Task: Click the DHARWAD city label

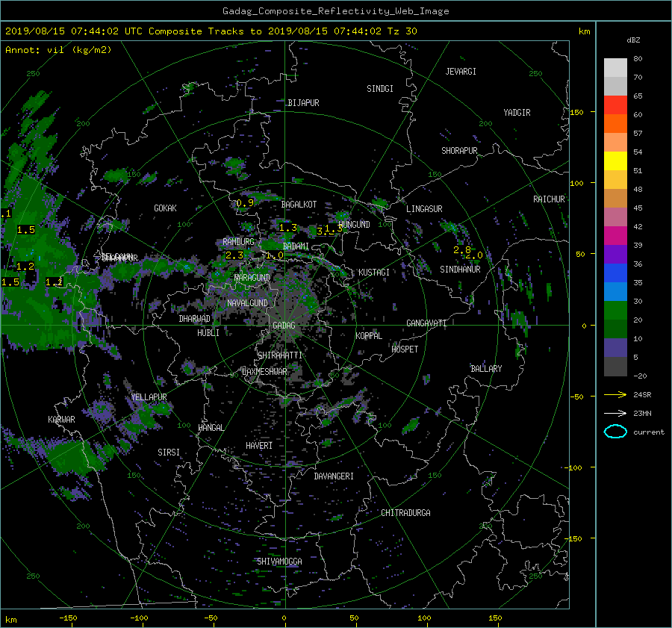Action: pos(195,319)
